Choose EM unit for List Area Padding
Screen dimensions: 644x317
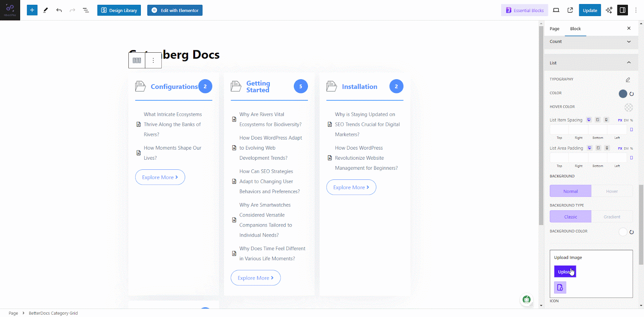626,148
